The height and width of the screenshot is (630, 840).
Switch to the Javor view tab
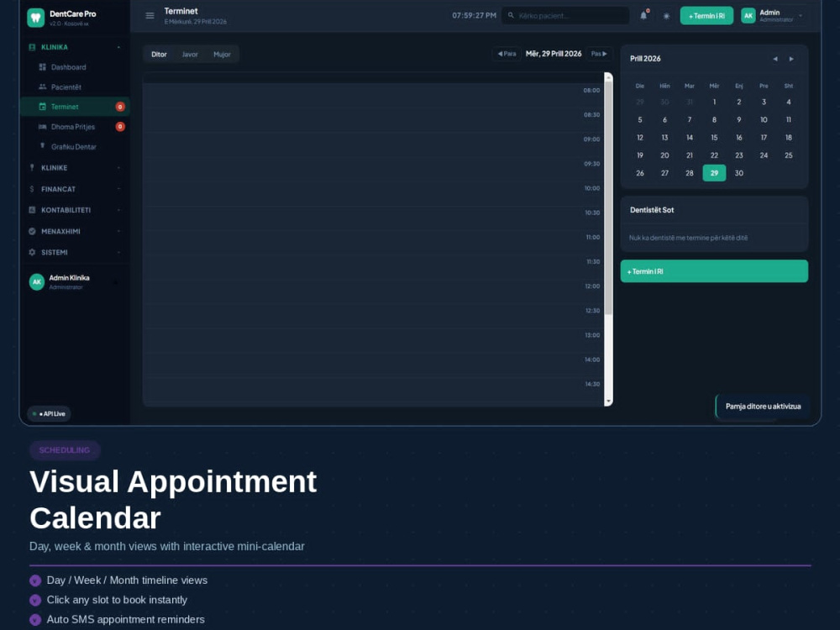point(190,54)
